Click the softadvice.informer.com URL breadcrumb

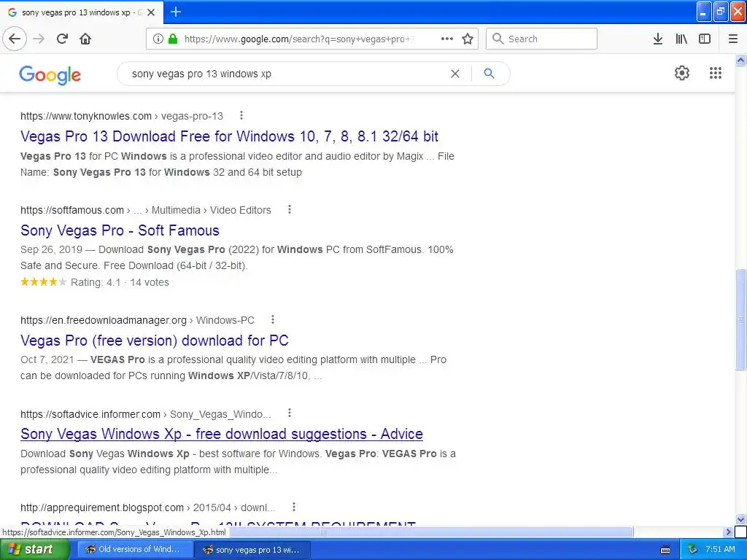(146, 414)
